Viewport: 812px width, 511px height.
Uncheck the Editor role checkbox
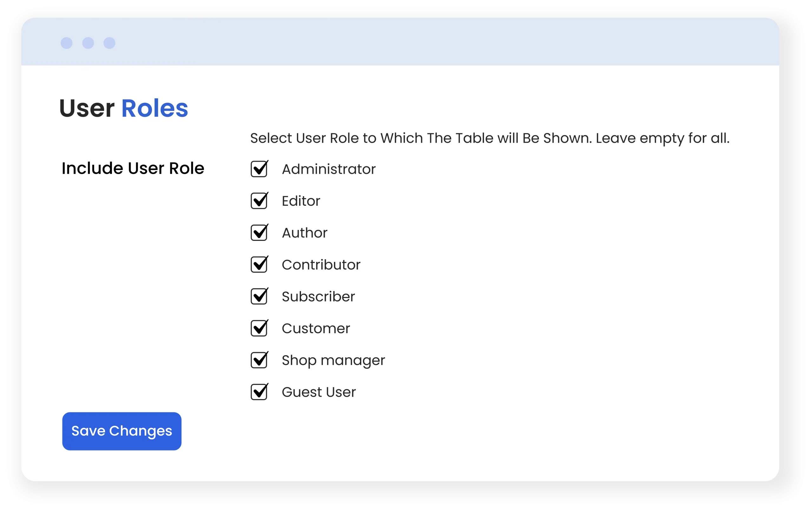tap(259, 201)
